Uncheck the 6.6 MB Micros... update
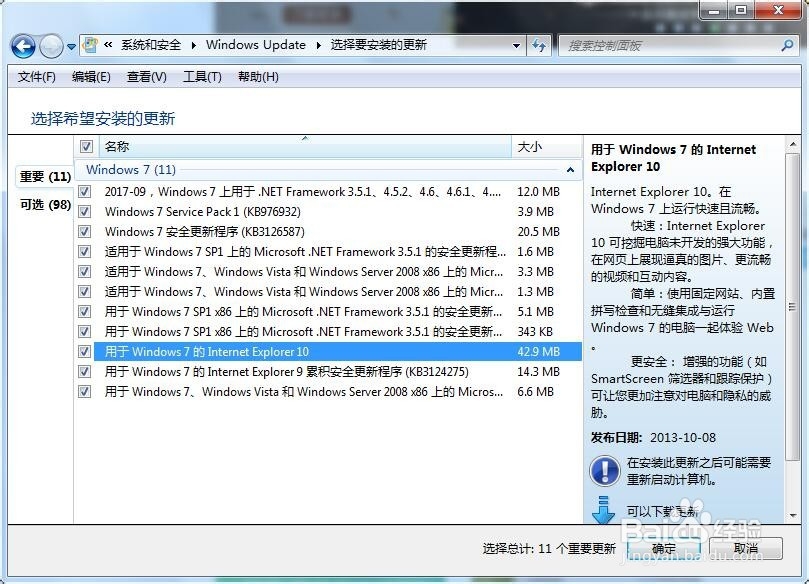 pos(85,392)
